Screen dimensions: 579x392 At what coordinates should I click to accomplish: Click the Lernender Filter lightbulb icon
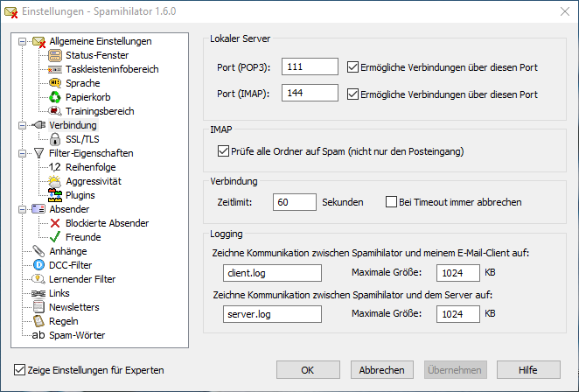38,279
